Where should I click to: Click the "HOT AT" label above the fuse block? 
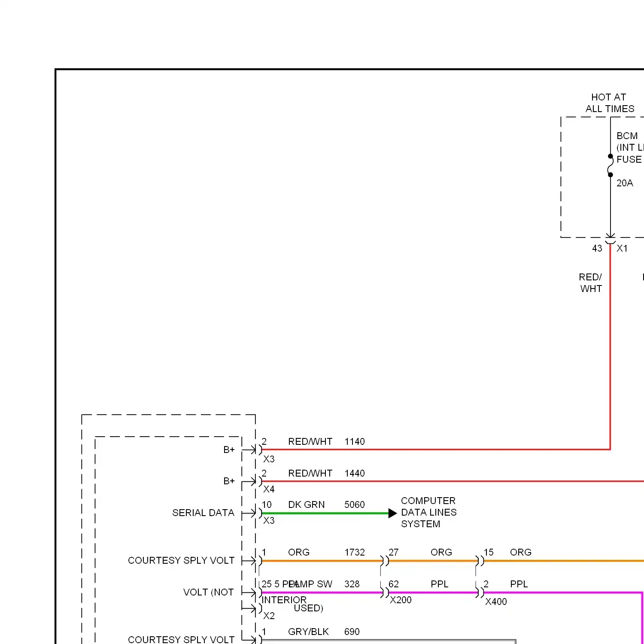pos(608,97)
